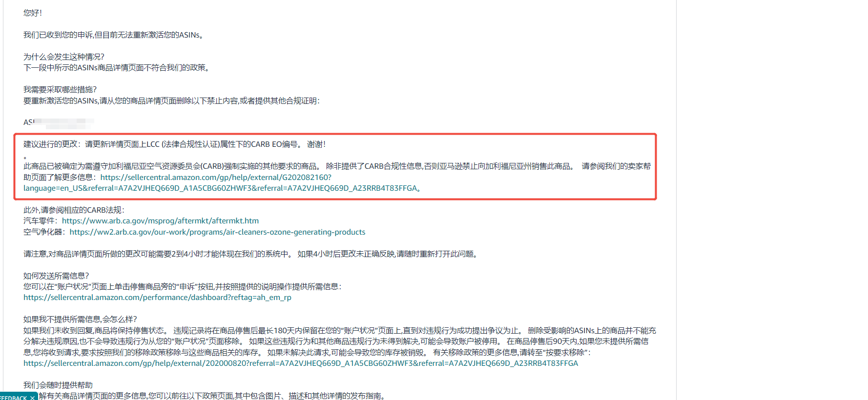Image resolution: width=868 pixels, height=400 pixels.
Task: Click the blurred ASIN entry
Action: (59, 122)
